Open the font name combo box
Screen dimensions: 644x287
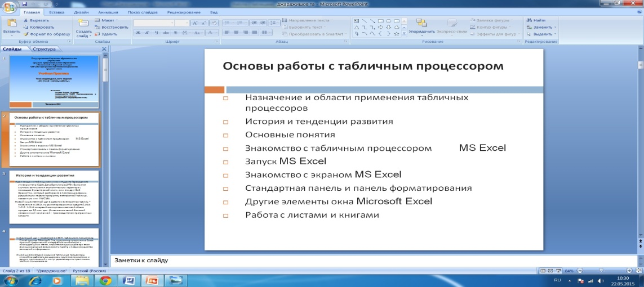[154, 23]
